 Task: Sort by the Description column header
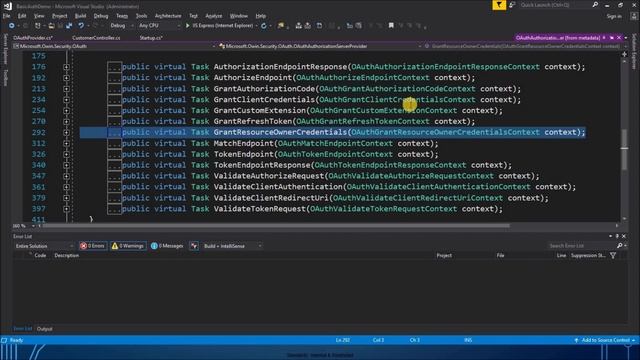pyautogui.click(x=67, y=256)
